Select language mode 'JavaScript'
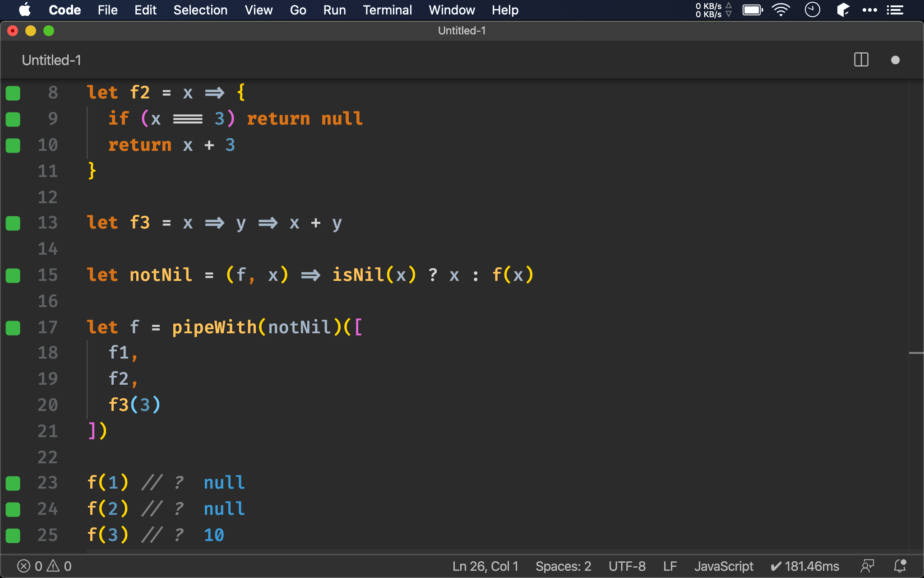This screenshot has height=578, width=924. point(724,566)
